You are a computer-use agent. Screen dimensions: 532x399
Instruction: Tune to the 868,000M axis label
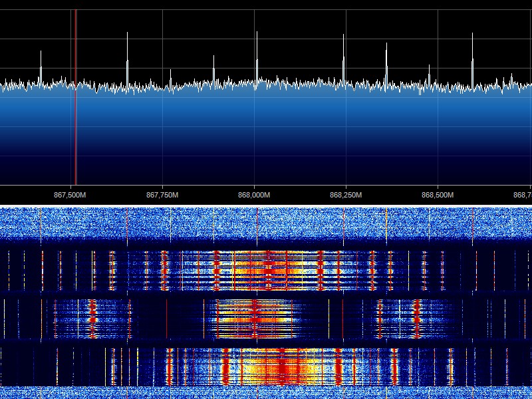(254, 195)
